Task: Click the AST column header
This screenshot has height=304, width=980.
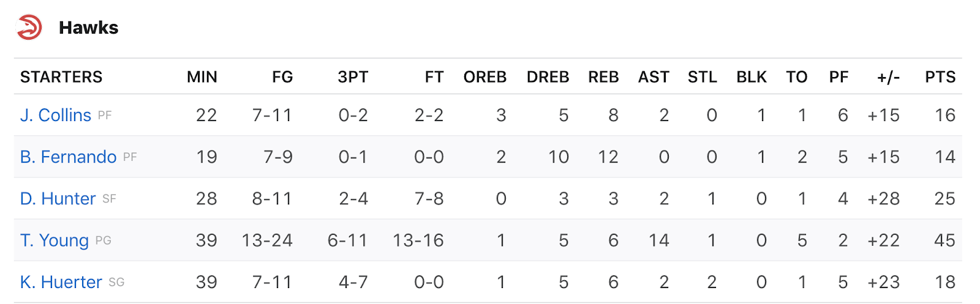Action: point(654,77)
